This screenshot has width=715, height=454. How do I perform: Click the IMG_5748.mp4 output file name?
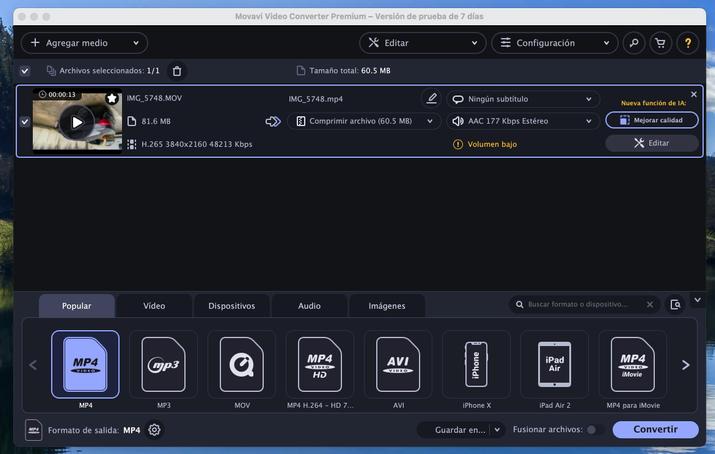click(x=315, y=99)
